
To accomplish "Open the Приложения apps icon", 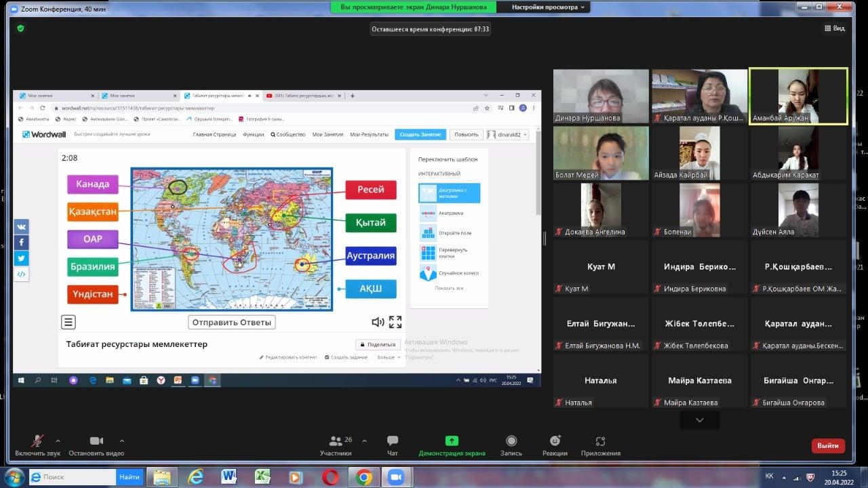I will point(600,441).
